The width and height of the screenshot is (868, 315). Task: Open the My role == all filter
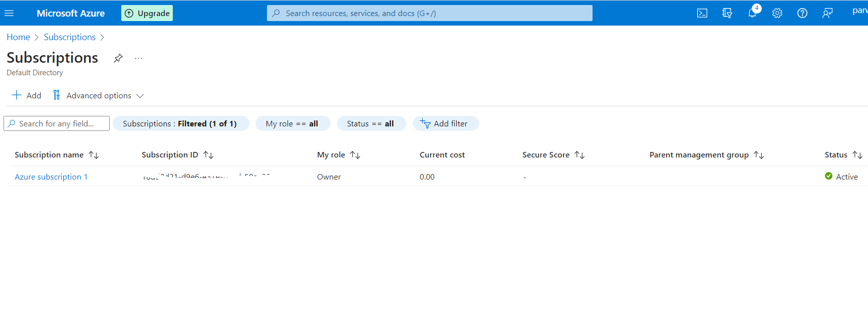[x=293, y=123]
